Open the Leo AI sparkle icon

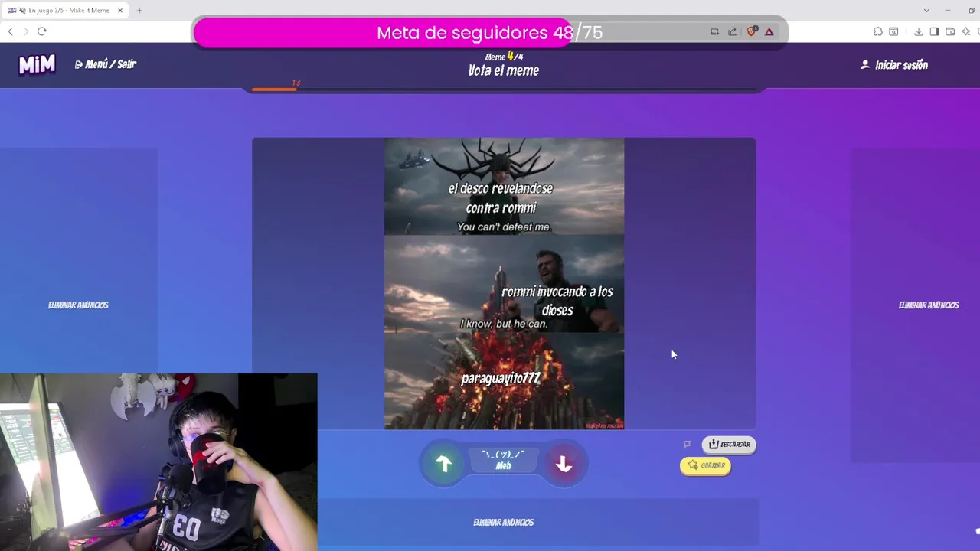click(966, 31)
